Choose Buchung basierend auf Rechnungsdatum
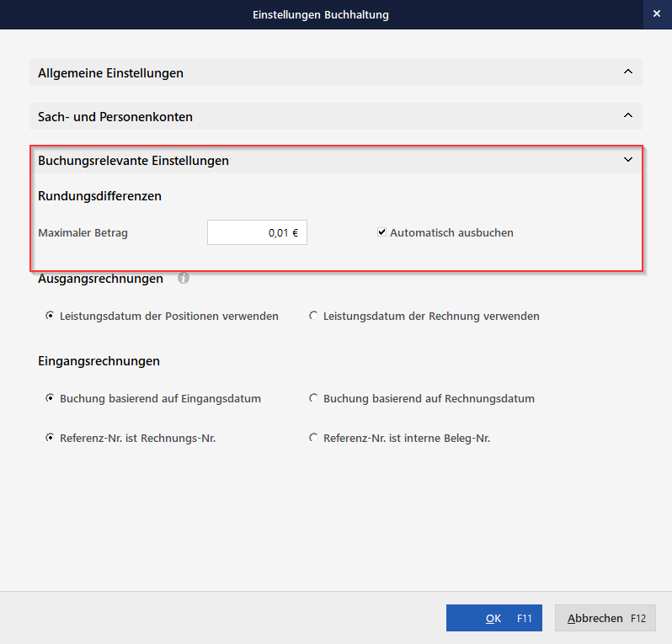Viewport: 672px width, 644px height. (314, 398)
